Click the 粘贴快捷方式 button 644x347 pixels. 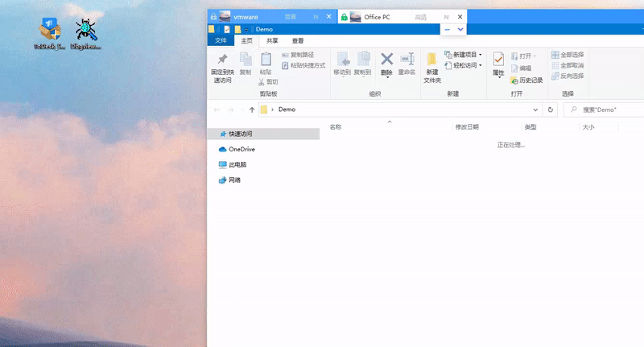coord(303,65)
